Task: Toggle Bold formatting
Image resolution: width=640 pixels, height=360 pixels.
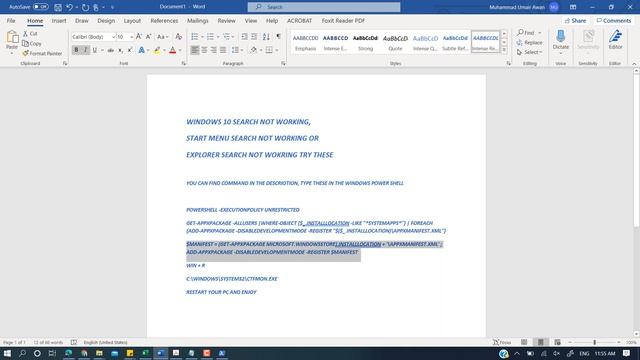Action: click(76, 50)
